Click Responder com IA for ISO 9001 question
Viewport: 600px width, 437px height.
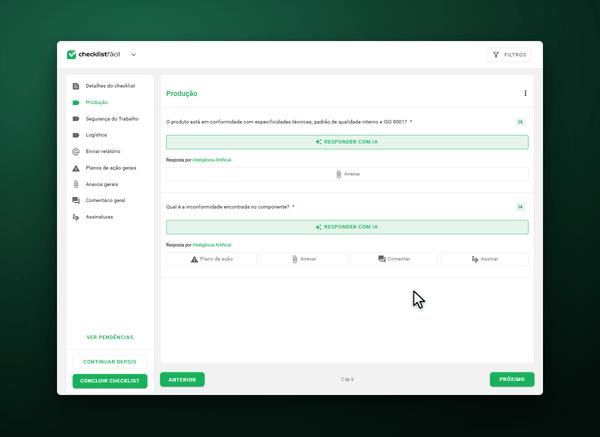[x=347, y=142]
